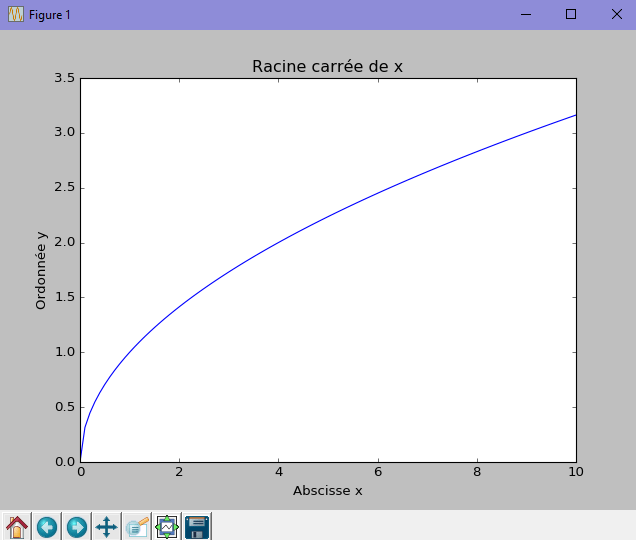The width and height of the screenshot is (636, 540).
Task: Go back to the previous view
Action: tap(47, 527)
